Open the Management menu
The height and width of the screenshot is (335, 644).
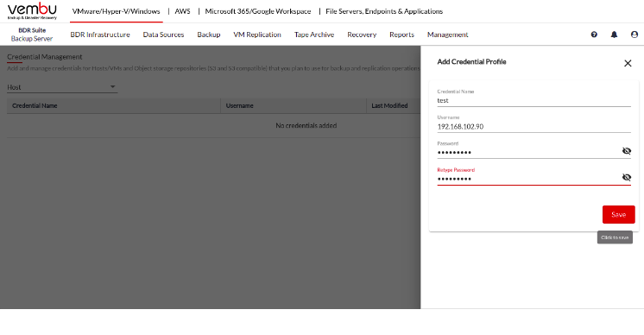click(x=448, y=35)
